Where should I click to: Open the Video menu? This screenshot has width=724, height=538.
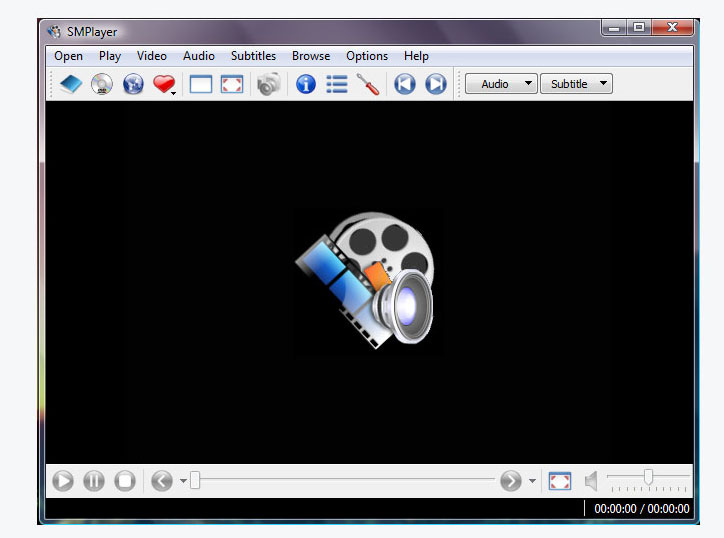pos(151,56)
